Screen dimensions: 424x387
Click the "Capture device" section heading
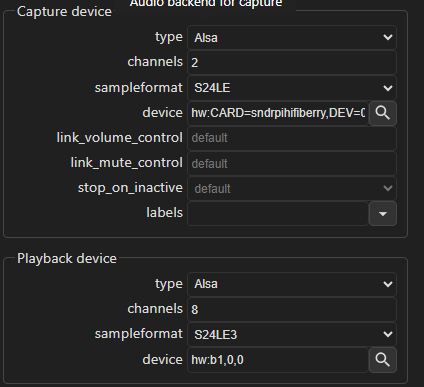point(64,12)
